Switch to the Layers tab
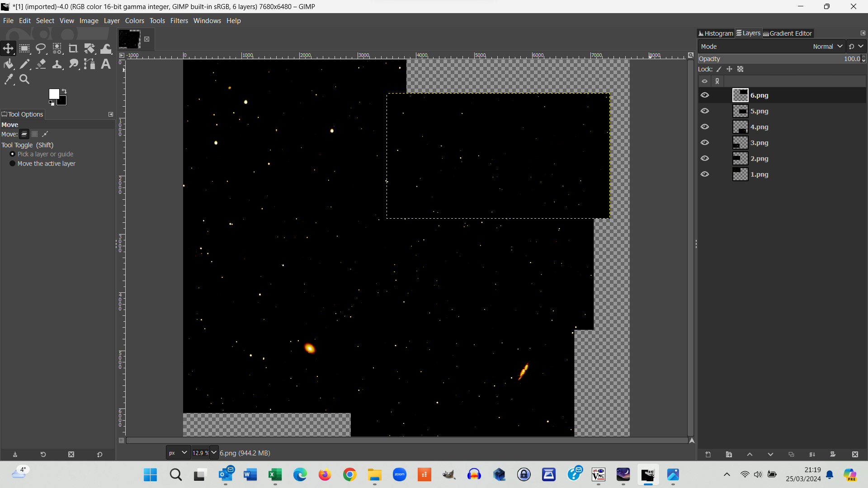 pos(748,33)
